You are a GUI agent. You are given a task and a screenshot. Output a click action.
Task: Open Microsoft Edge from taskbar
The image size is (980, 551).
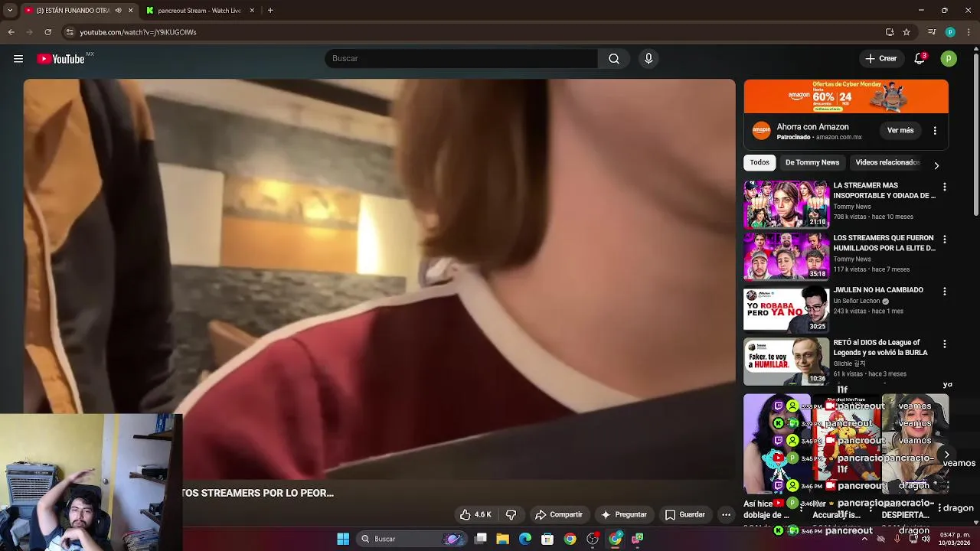coord(525,539)
